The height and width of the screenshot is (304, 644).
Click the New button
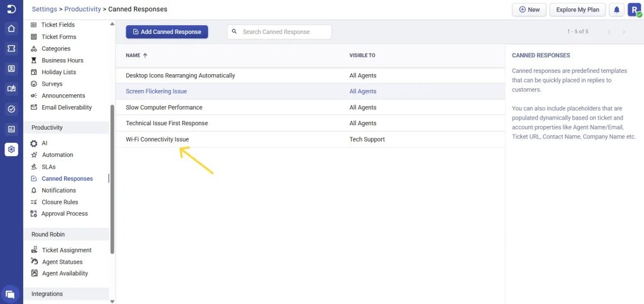[x=529, y=10]
